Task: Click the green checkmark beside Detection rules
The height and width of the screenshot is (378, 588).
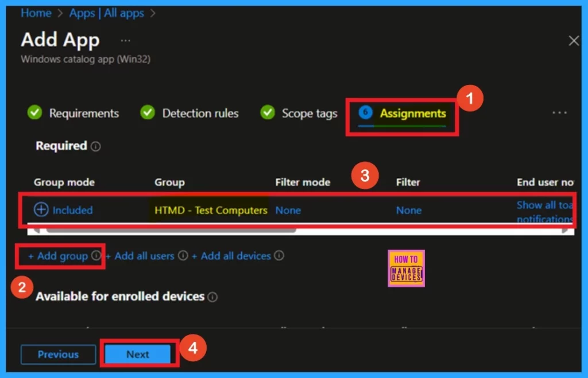Action: point(148,112)
